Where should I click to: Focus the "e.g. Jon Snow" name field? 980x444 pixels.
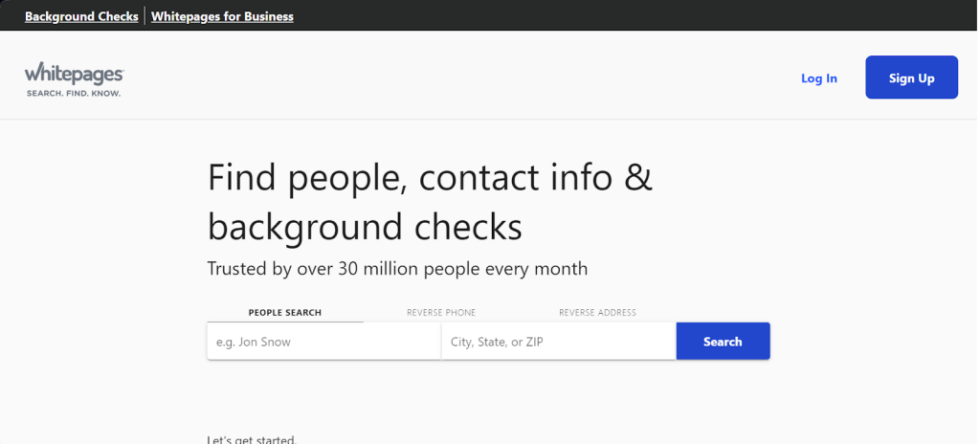coord(323,342)
